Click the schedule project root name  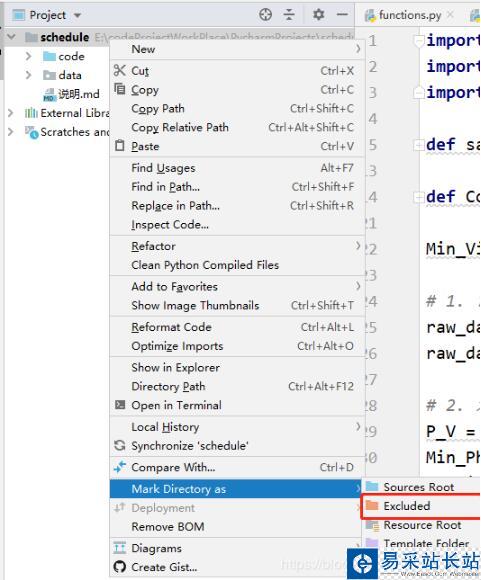pos(65,37)
